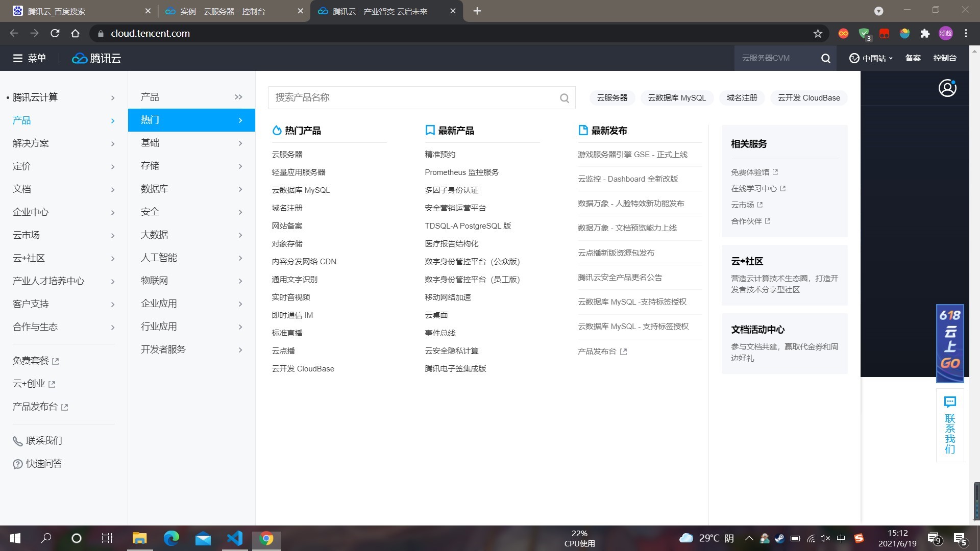Open Microsoft Edge from taskbar
Screen dimensions: 980x551
pos(171,538)
